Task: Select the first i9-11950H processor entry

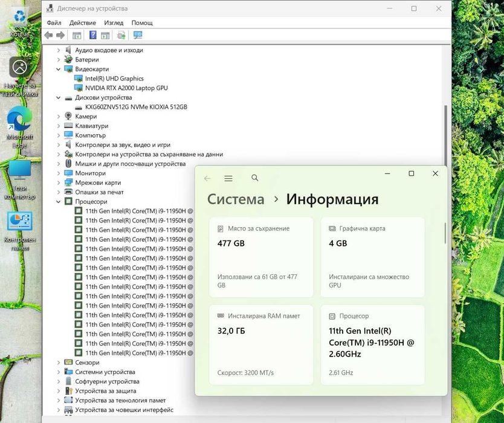Action: 139,211
